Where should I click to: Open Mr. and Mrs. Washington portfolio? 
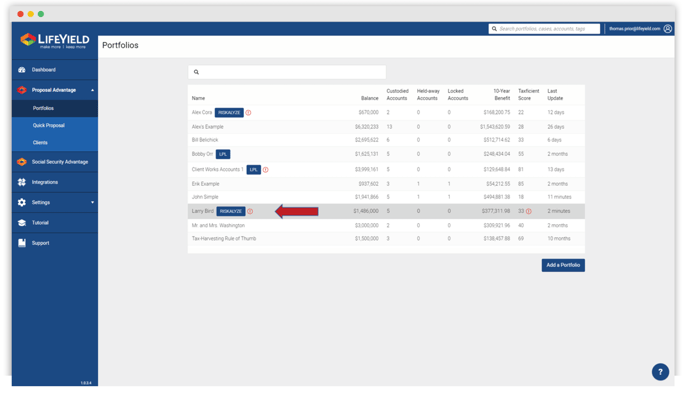pyautogui.click(x=218, y=225)
